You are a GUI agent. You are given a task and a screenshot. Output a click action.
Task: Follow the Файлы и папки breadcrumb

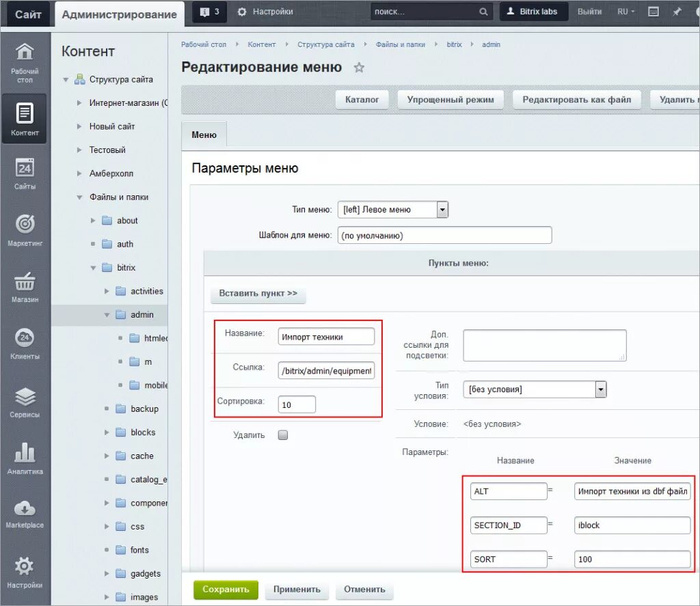pos(401,44)
